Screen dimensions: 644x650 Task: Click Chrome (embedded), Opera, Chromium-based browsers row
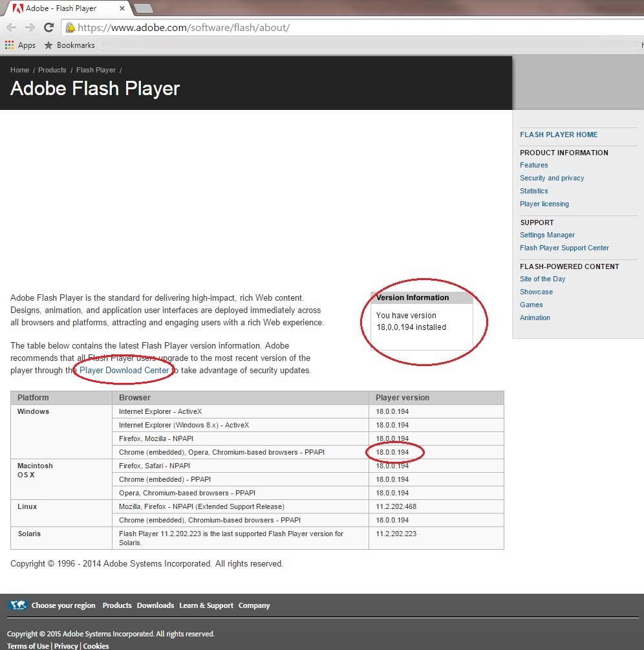tap(308, 452)
